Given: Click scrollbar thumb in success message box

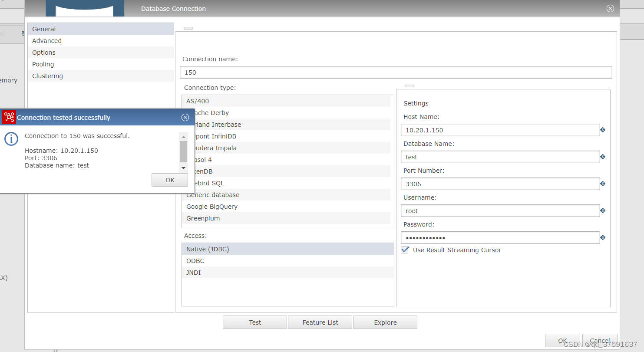Looking at the screenshot, I should (x=183, y=151).
